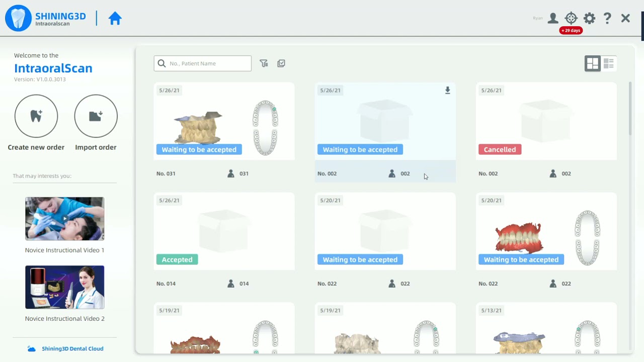The width and height of the screenshot is (644, 362).
Task: Toggle multi-select orders checkbox icon
Action: 281,63
